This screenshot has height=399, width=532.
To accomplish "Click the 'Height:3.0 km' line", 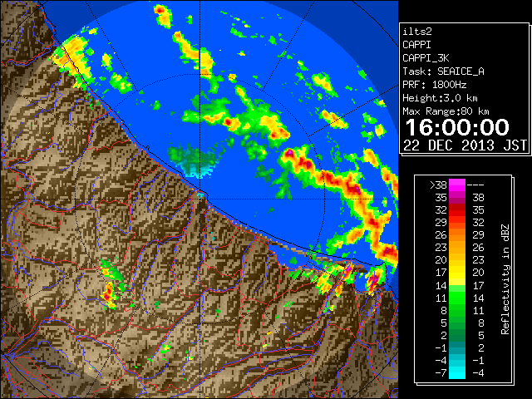I will [x=440, y=98].
